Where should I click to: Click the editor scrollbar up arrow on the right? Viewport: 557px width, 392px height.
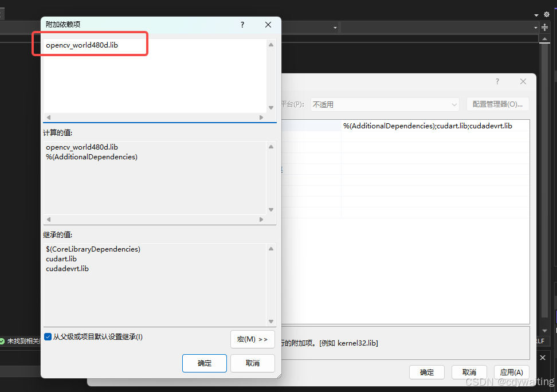(x=544, y=38)
